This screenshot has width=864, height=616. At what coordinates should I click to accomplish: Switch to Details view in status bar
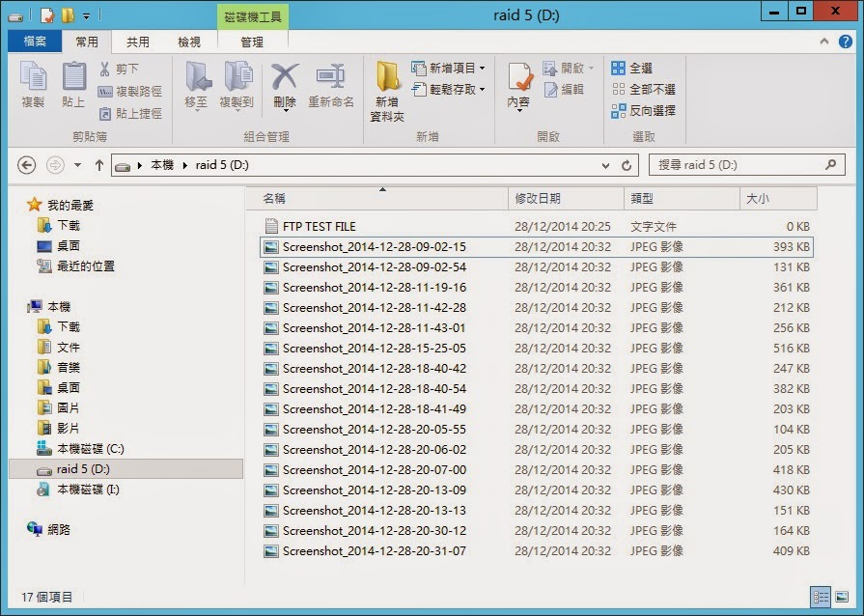pyautogui.click(x=821, y=597)
